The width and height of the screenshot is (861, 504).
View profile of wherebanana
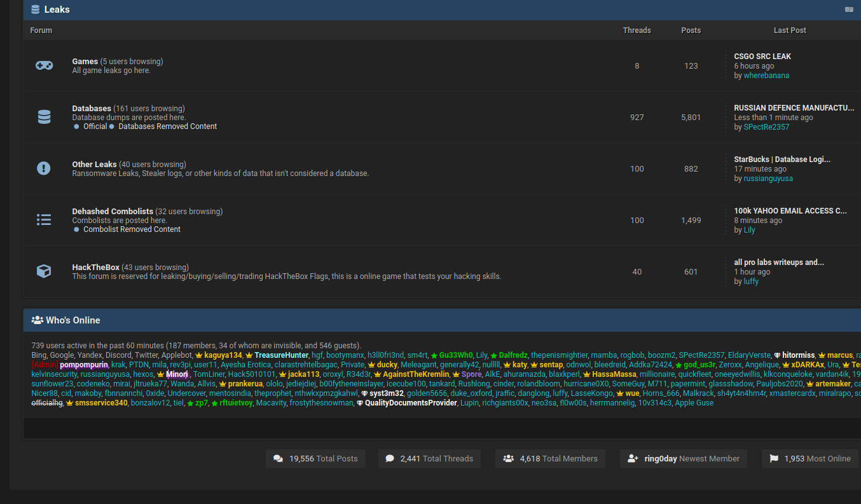click(766, 76)
